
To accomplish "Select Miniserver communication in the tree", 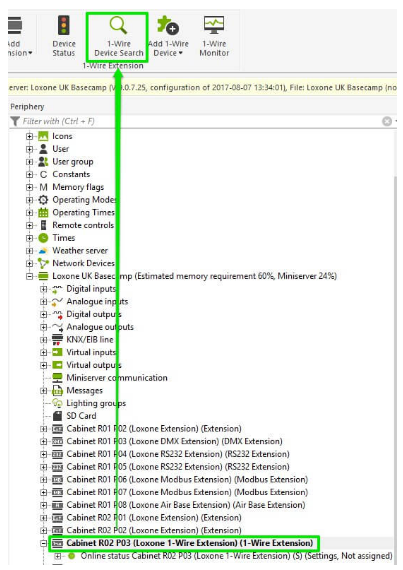I will click(117, 378).
